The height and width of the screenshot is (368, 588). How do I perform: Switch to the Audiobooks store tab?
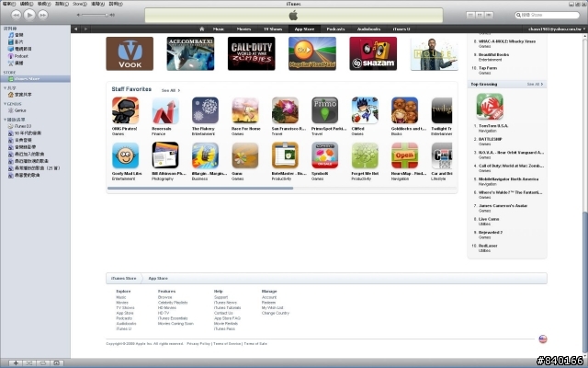point(368,29)
